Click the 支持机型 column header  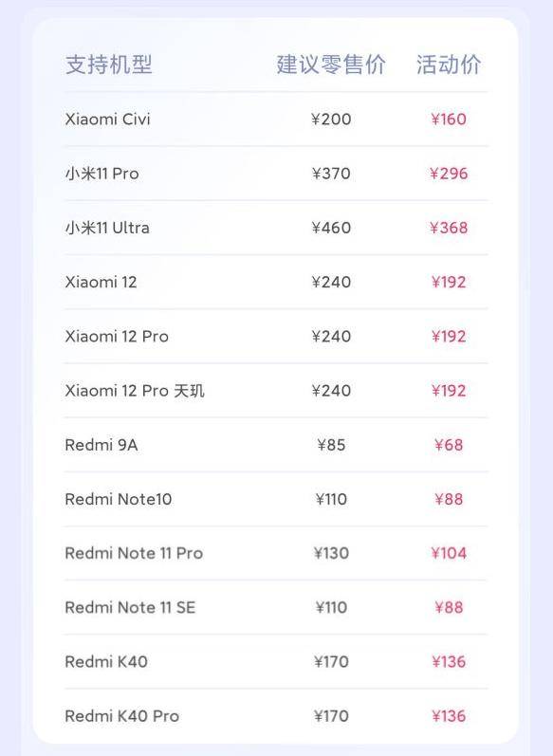click(109, 65)
